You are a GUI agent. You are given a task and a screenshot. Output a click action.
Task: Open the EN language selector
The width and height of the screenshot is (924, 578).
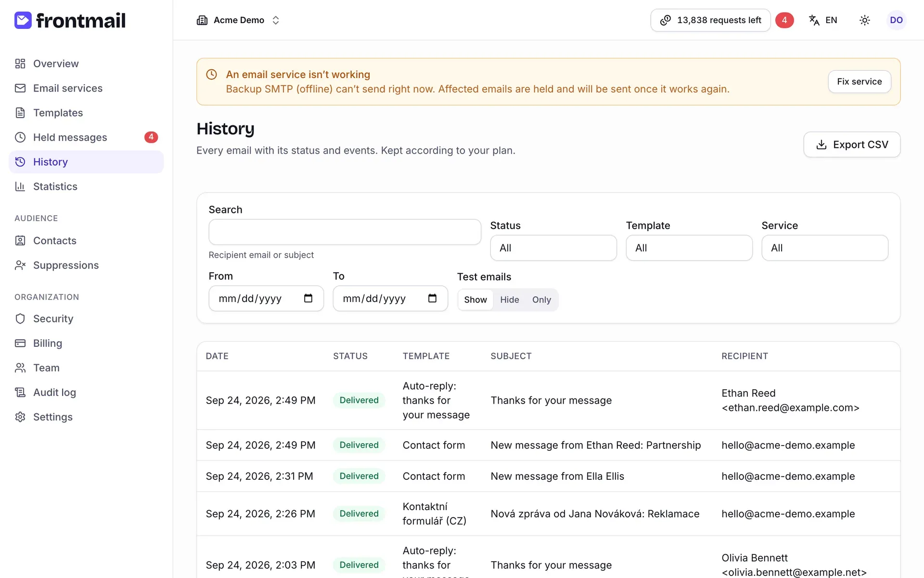click(x=823, y=20)
